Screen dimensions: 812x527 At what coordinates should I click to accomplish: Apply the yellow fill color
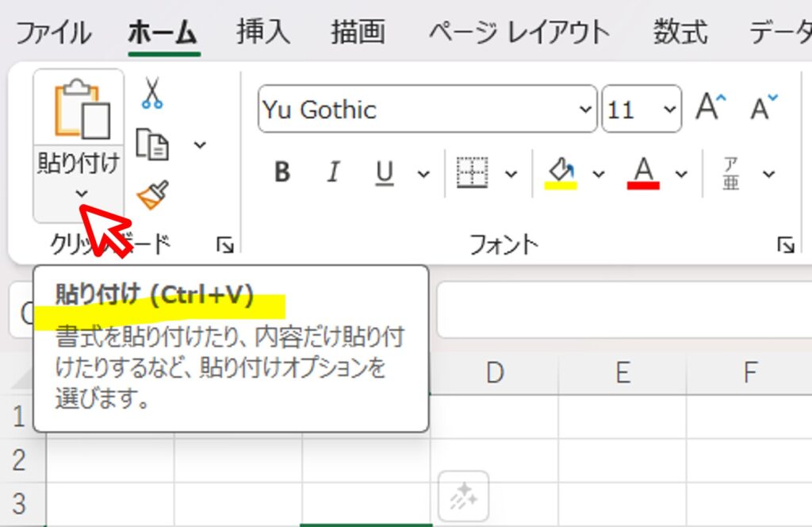click(561, 173)
